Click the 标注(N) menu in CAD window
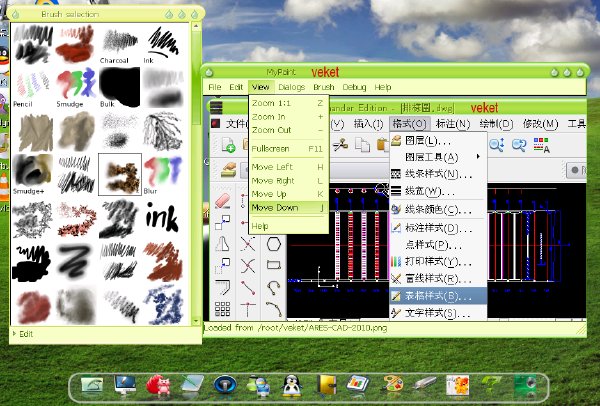This screenshot has height=406, width=600. pyautogui.click(x=453, y=124)
